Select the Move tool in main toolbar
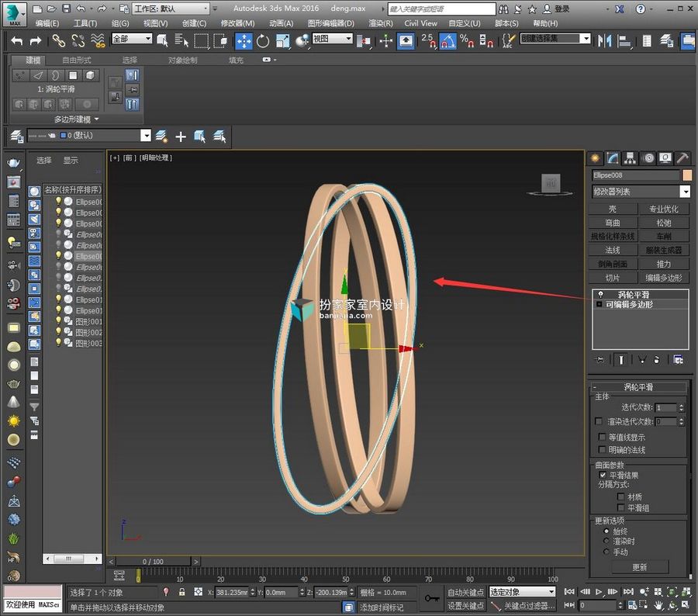Viewport: 698px width, 616px height. (x=244, y=41)
